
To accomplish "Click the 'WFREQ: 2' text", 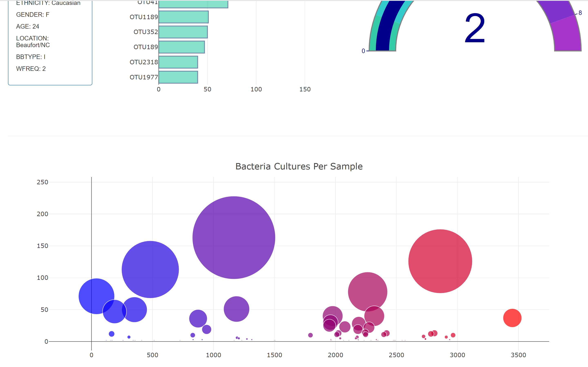I will (x=31, y=69).
